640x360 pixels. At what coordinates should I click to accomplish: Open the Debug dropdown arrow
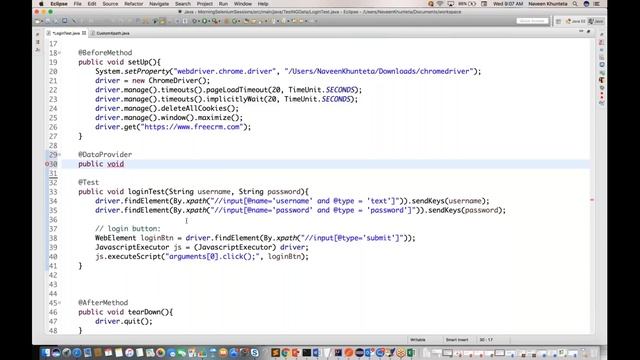198,21
